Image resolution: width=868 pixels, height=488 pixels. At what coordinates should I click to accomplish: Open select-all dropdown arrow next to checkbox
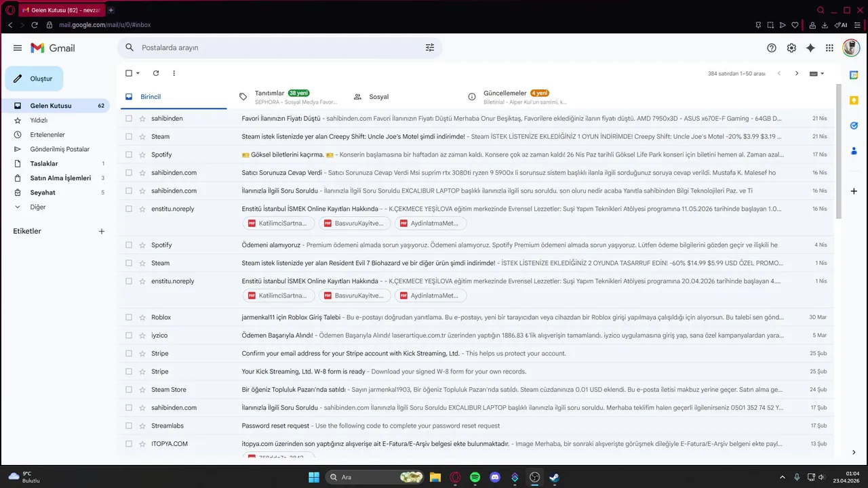pos(138,73)
